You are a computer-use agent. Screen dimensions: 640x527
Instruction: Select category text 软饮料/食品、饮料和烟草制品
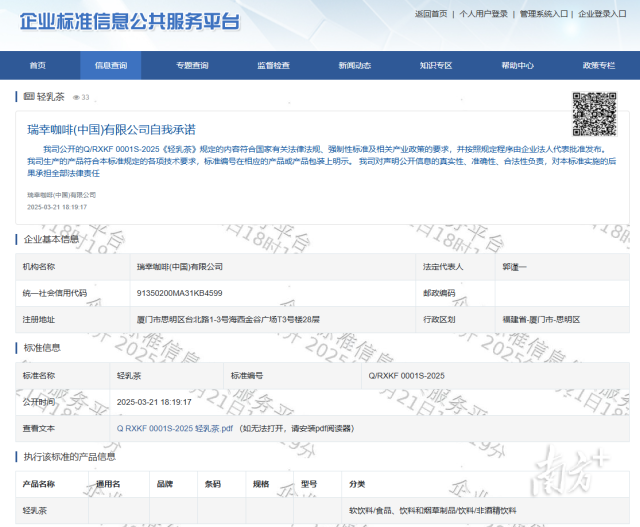[433, 511]
